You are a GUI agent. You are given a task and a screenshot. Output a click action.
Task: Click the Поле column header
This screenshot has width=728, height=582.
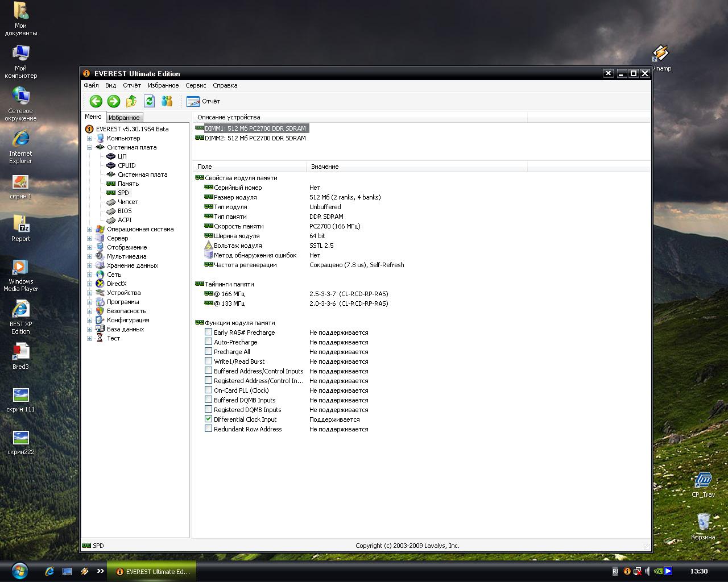coord(250,167)
